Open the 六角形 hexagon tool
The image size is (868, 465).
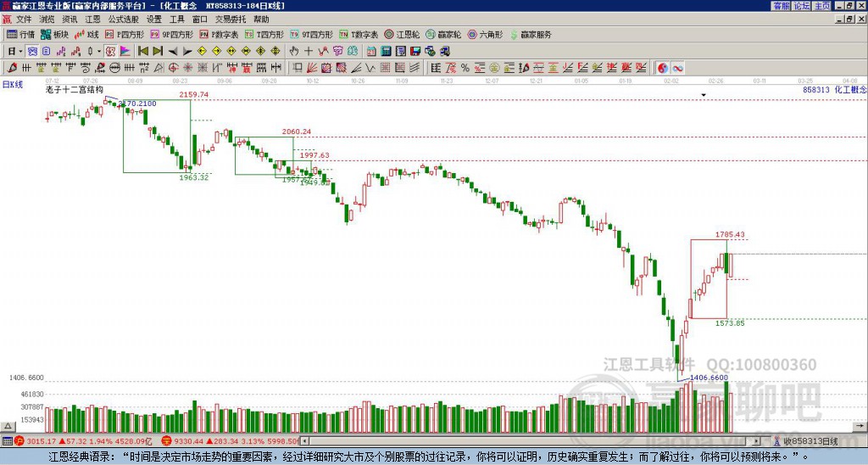coord(485,34)
